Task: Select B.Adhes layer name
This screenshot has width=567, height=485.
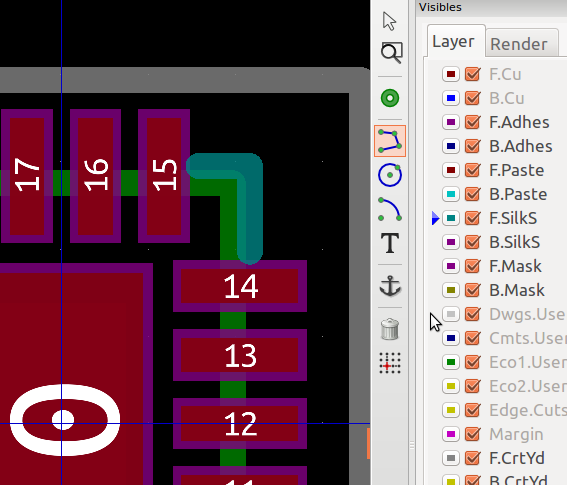Action: pyautogui.click(x=521, y=146)
